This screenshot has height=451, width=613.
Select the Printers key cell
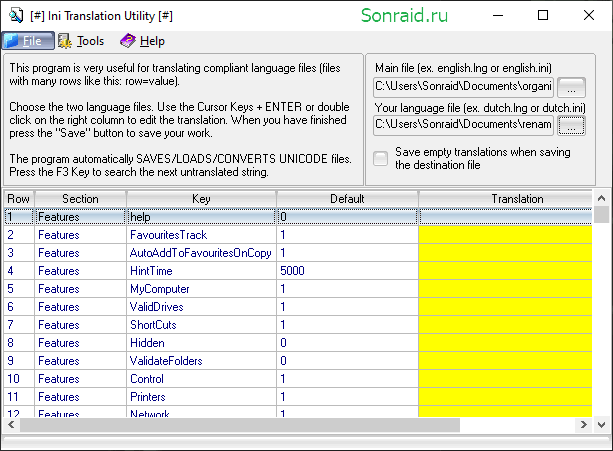tap(201, 397)
